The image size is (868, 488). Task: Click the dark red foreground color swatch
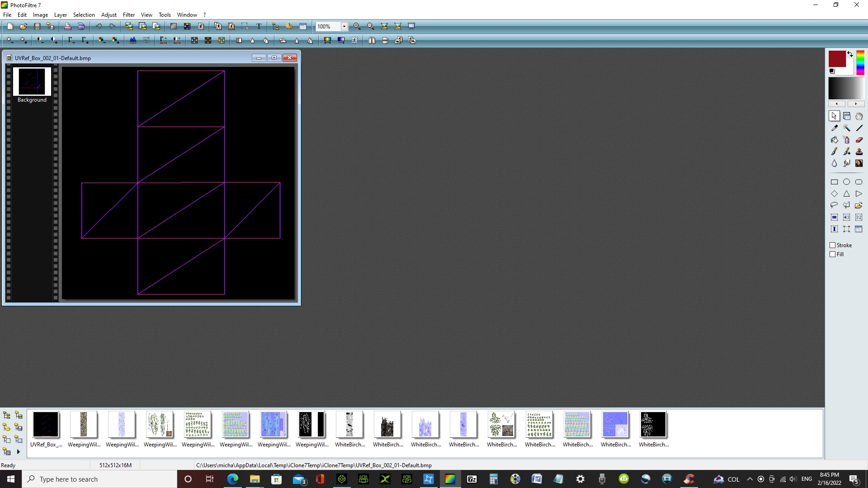tap(837, 59)
